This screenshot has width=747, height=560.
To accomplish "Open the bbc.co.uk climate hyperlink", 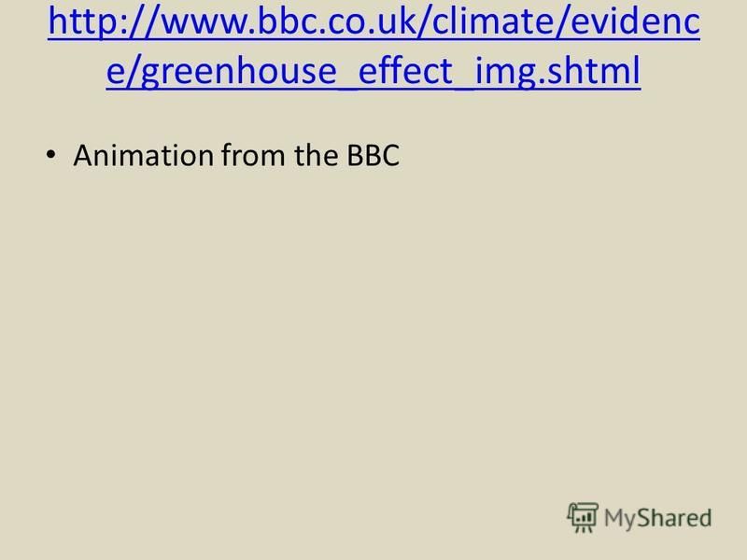I will tap(374, 46).
